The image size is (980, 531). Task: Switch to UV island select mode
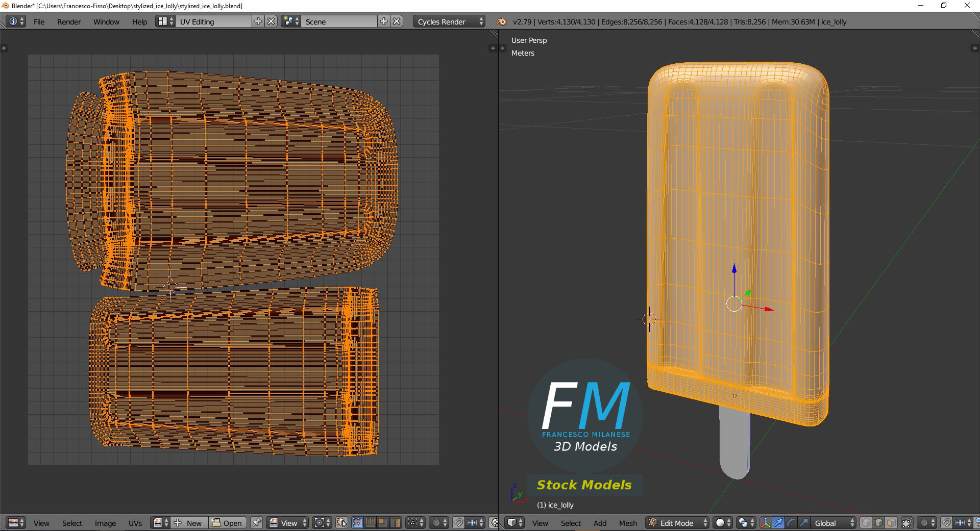pos(396,523)
